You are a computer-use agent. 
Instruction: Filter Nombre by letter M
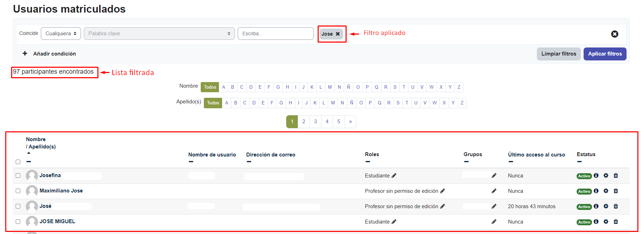[x=330, y=87]
